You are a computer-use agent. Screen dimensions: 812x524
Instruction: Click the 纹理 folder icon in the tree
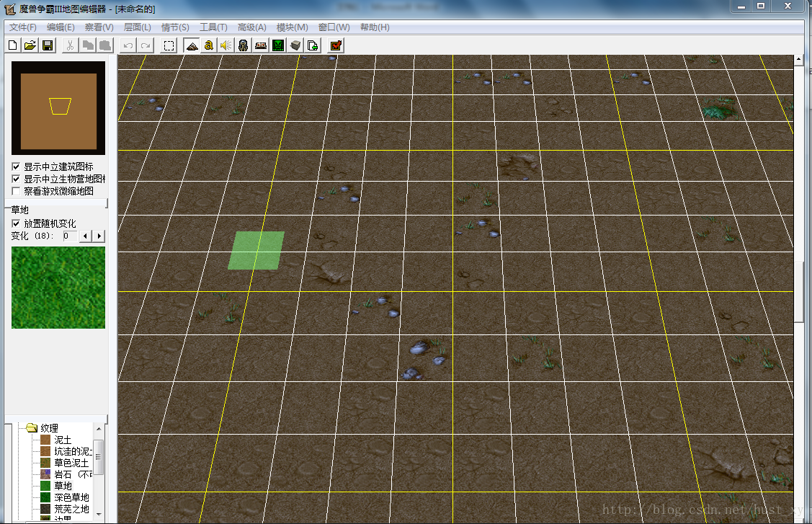(x=32, y=427)
